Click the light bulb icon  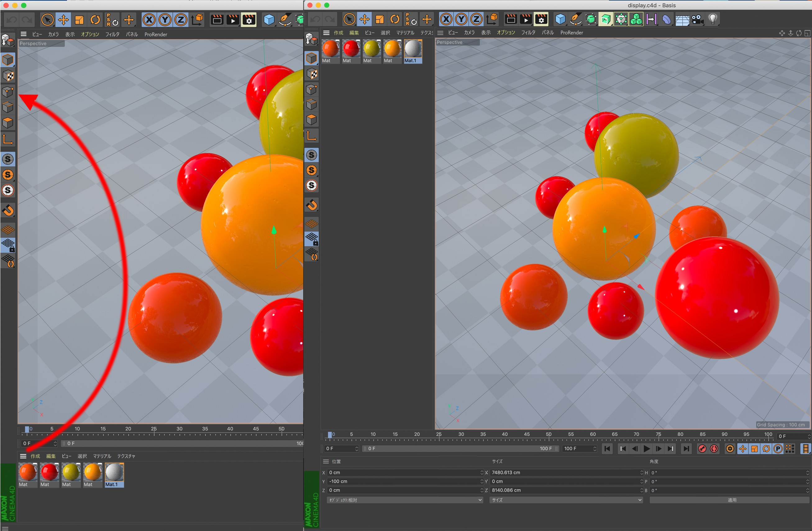pos(713,19)
